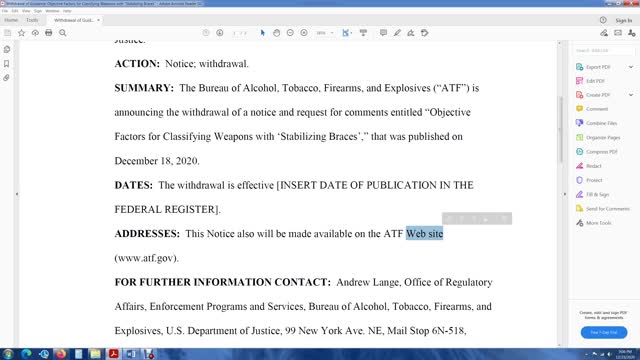Expand the Export PDF chevron
640x360 pixels.
click(631, 67)
